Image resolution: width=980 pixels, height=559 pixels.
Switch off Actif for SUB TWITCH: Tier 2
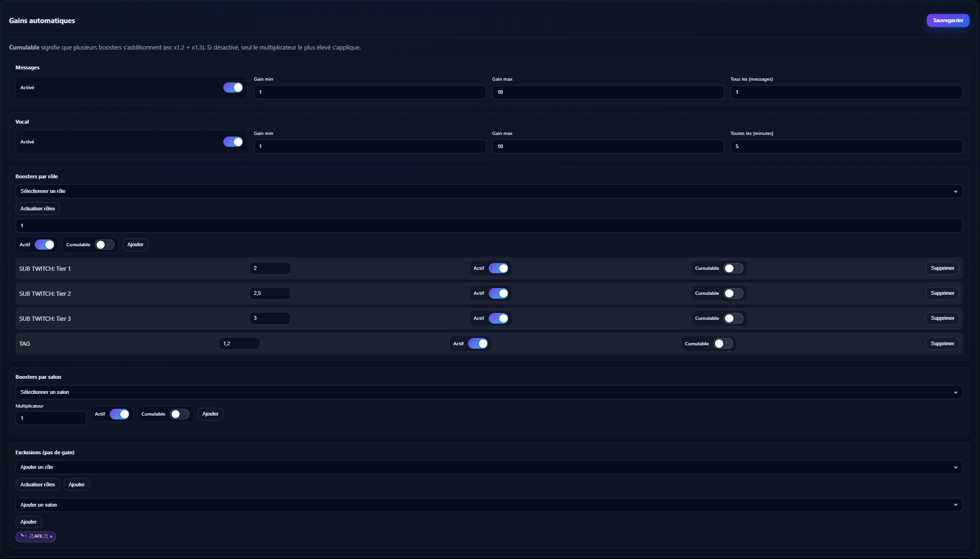point(498,293)
